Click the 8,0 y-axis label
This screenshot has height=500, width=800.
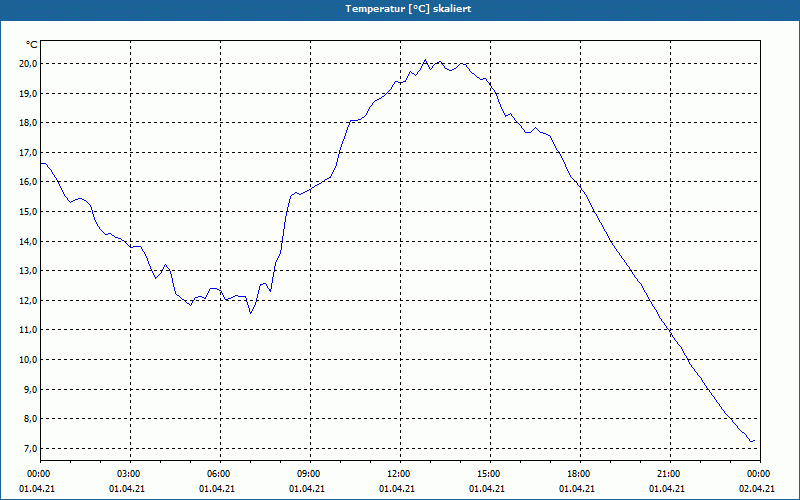(x=30, y=418)
